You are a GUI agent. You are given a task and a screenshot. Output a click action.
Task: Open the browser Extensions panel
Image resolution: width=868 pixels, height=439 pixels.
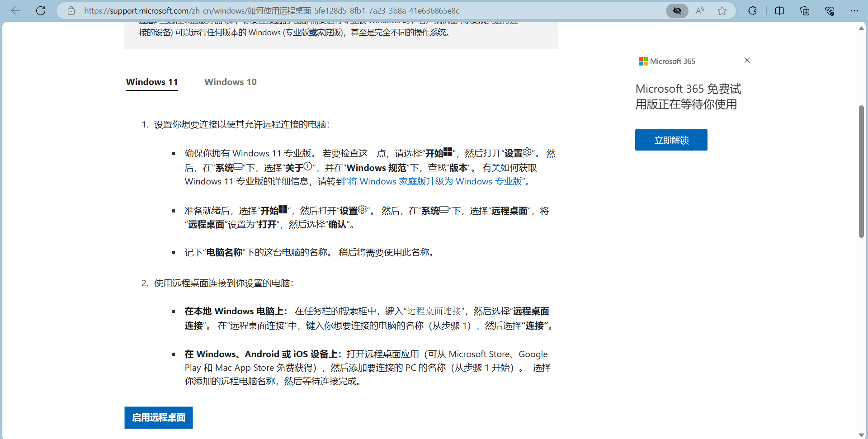point(752,10)
